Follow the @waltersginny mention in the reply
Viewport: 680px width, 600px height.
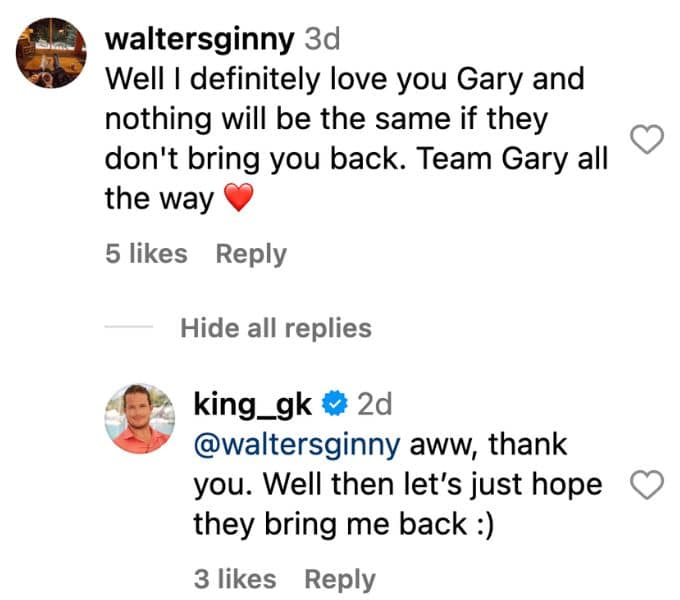297,445
